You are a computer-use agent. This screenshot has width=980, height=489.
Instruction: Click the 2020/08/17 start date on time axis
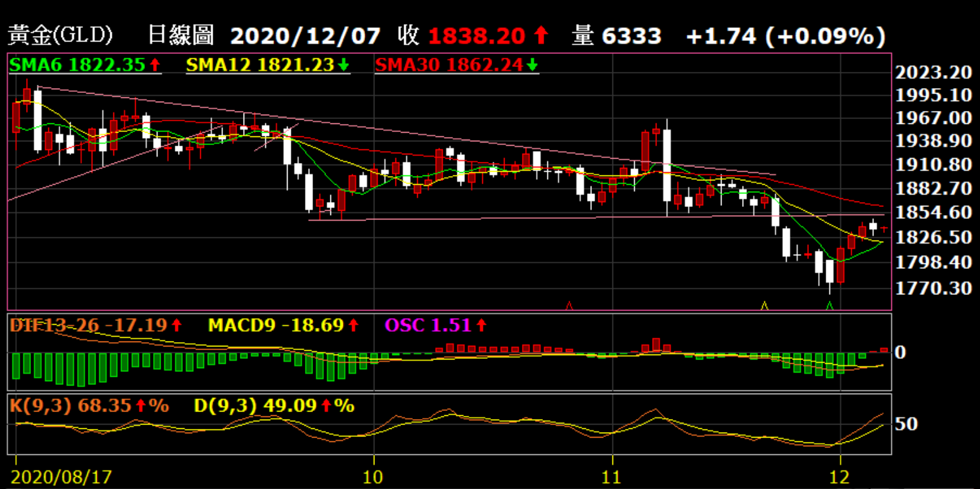click(61, 477)
